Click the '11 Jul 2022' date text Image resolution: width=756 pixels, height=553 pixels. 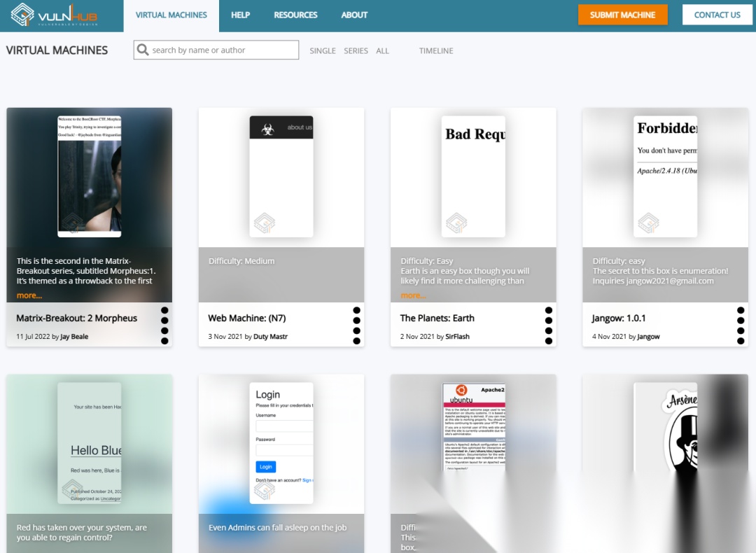click(x=33, y=337)
